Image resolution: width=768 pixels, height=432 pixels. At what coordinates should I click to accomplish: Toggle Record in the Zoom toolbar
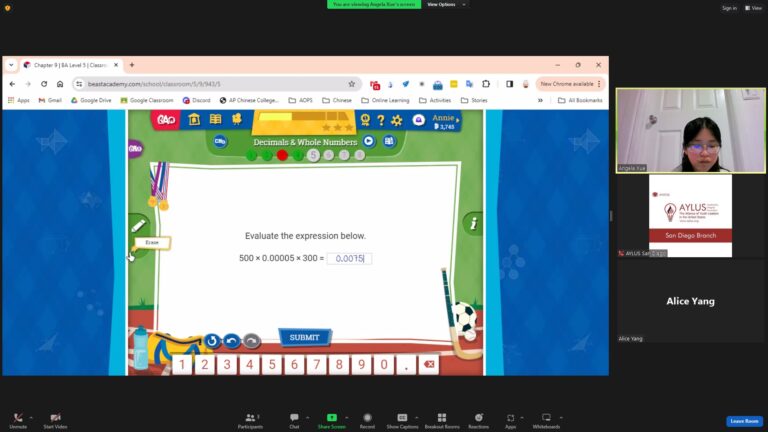tap(367, 420)
